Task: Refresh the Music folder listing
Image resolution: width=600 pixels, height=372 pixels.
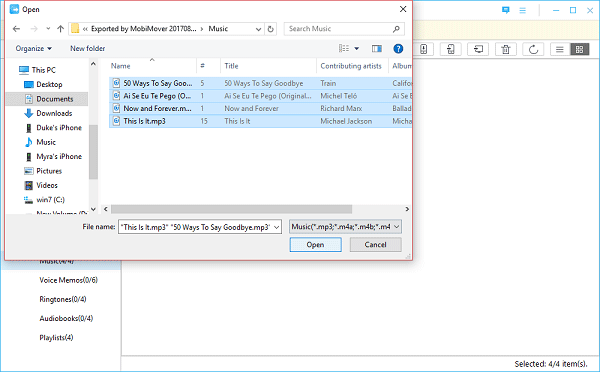Action: (271, 29)
